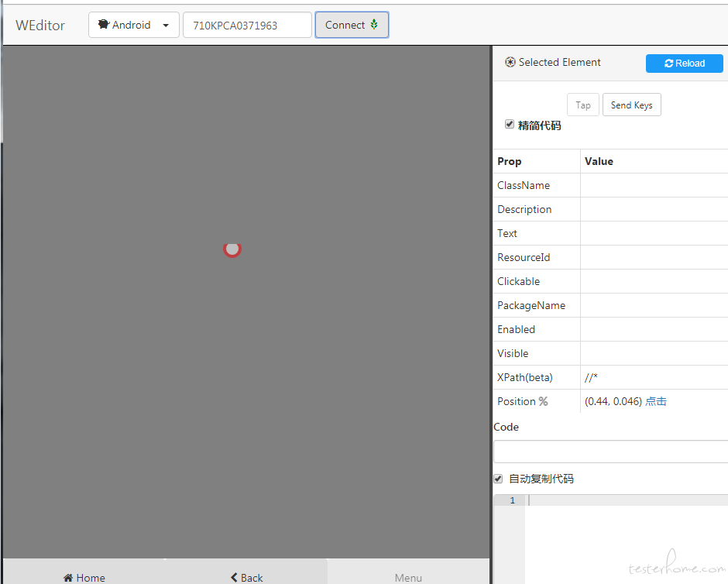Screen dimensions: 728x584
Task: Click line 1 of the code editor
Action: coord(627,500)
